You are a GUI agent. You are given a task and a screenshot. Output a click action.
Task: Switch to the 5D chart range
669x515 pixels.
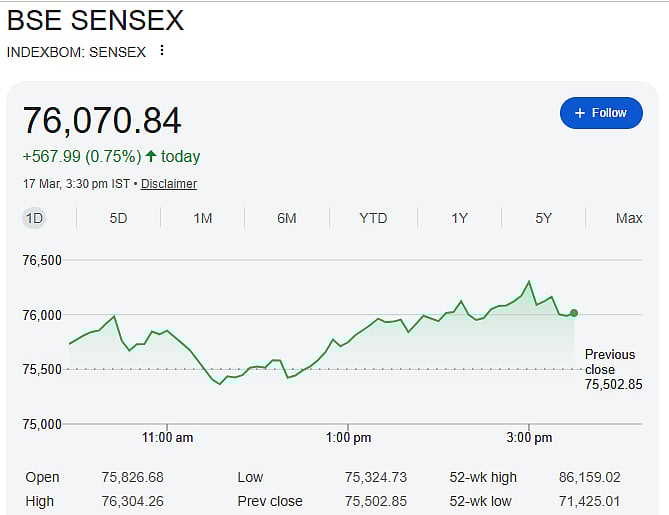pos(118,218)
